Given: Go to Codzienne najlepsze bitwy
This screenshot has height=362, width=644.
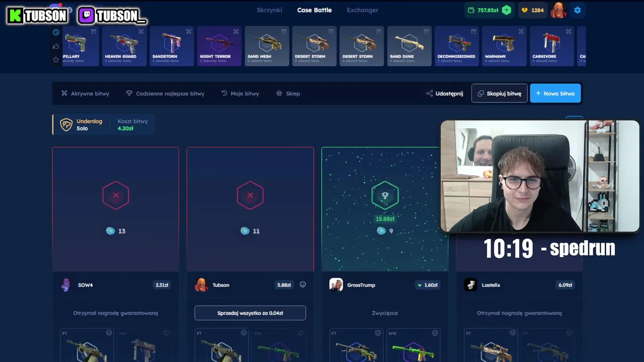Looking at the screenshot, I should [165, 94].
